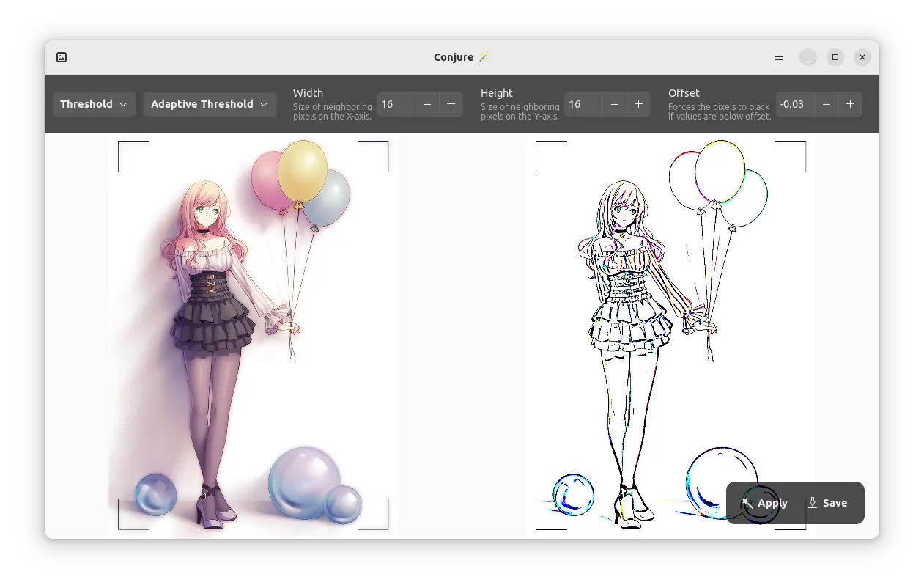Expand the Threshold category dropdown
Image resolution: width=924 pixels, height=588 pixels.
pos(94,104)
